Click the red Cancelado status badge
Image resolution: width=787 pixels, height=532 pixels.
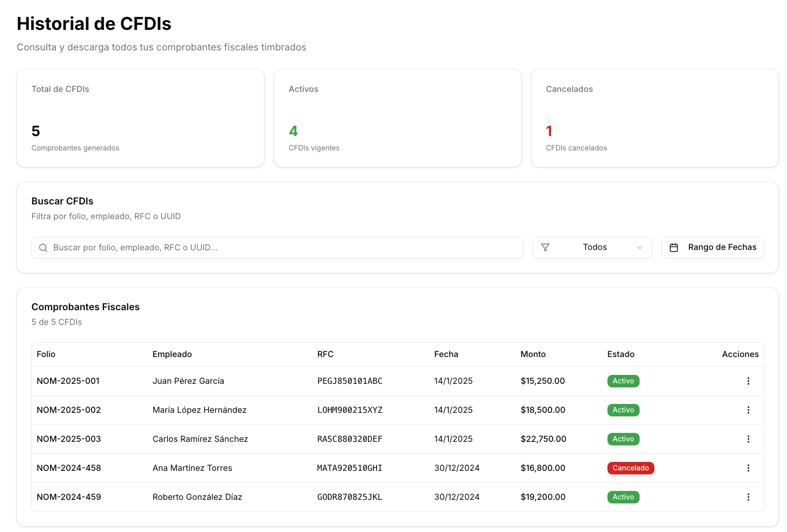pyautogui.click(x=630, y=468)
